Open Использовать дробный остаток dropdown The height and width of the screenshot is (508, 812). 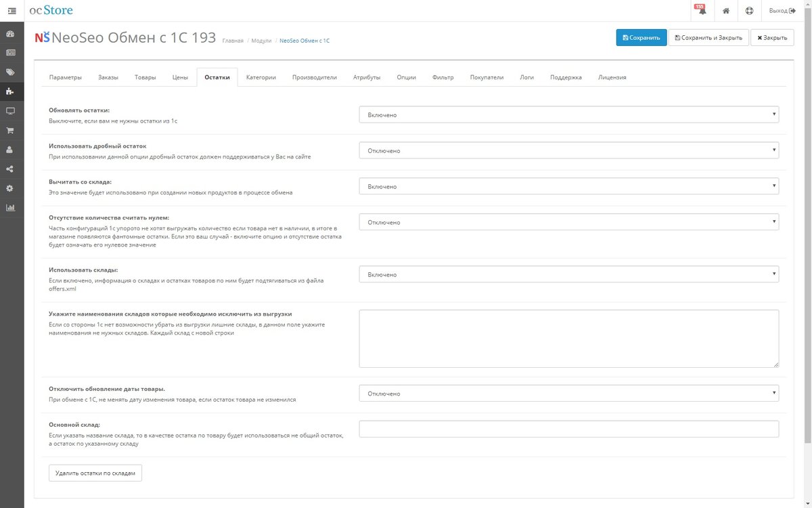tap(569, 150)
